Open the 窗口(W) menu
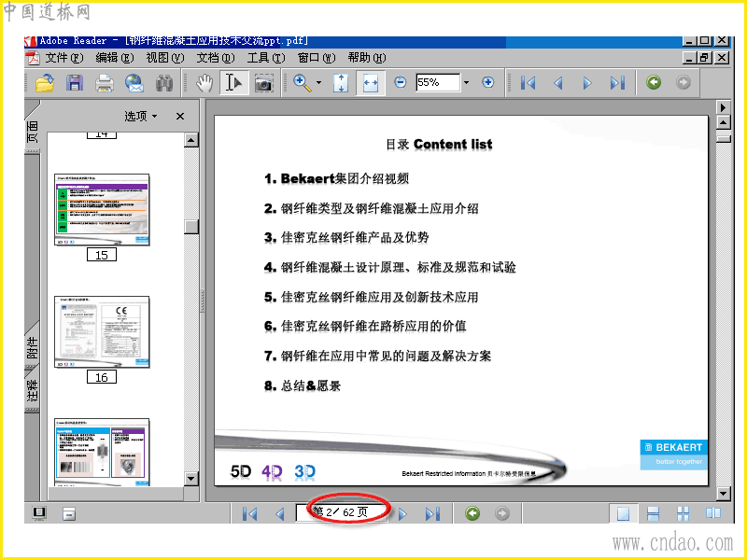Screen dimensions: 747x560 tap(317, 58)
